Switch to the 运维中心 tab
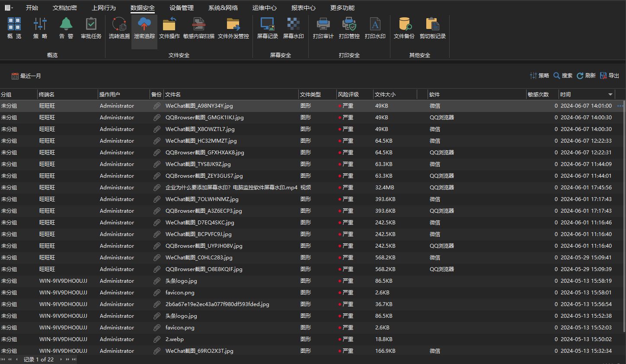The height and width of the screenshot is (364, 626). click(x=265, y=8)
